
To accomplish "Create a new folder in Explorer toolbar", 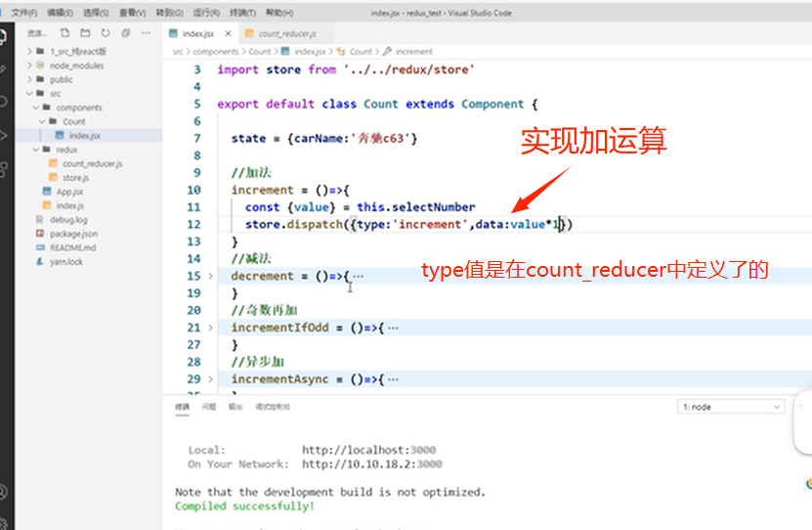I will tap(85, 33).
